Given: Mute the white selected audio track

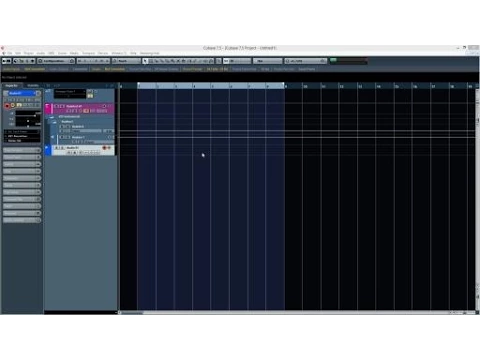Looking at the screenshot, I should 56,148.
